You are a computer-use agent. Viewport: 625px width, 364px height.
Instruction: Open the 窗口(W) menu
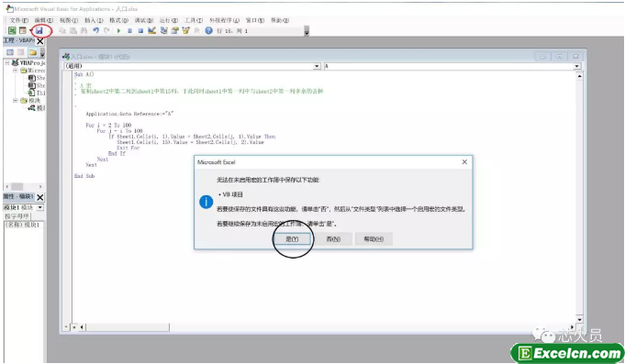coord(255,20)
